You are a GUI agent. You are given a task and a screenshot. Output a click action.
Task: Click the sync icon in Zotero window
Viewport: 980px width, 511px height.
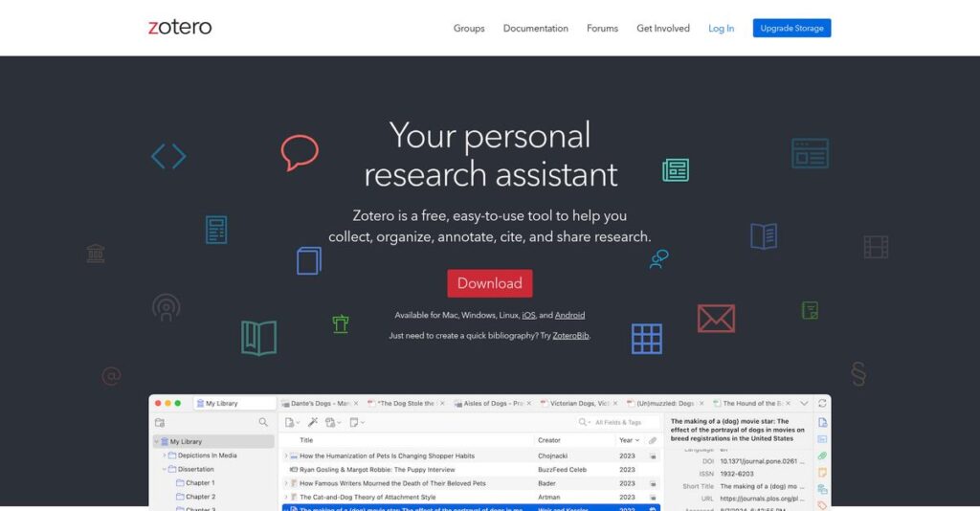coord(822,404)
